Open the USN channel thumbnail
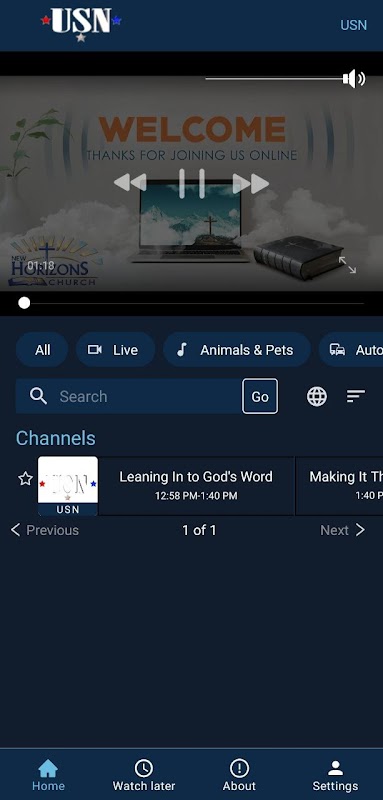383x800 pixels. tap(68, 486)
